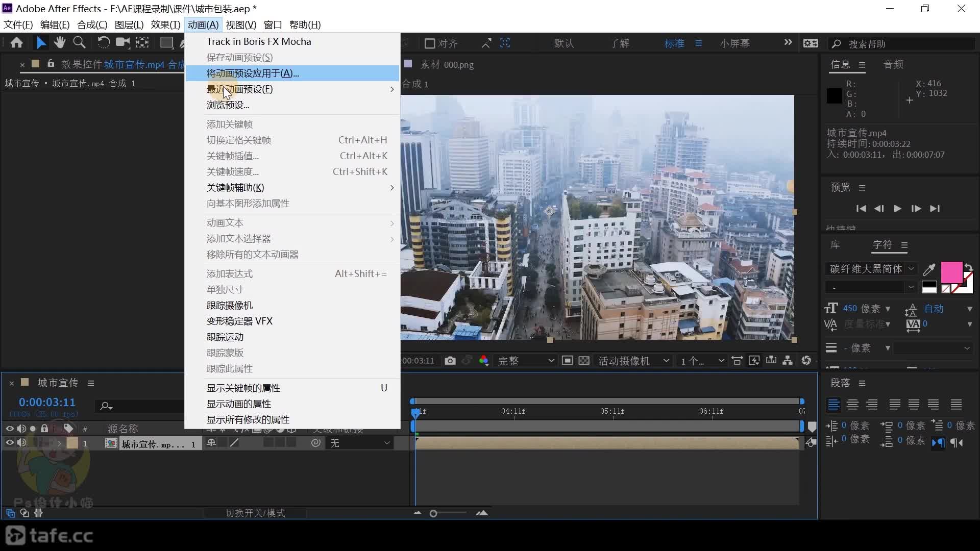Image resolution: width=980 pixels, height=551 pixels.
Task: Toggle the 对齐 snapping checkbox
Action: click(430, 43)
